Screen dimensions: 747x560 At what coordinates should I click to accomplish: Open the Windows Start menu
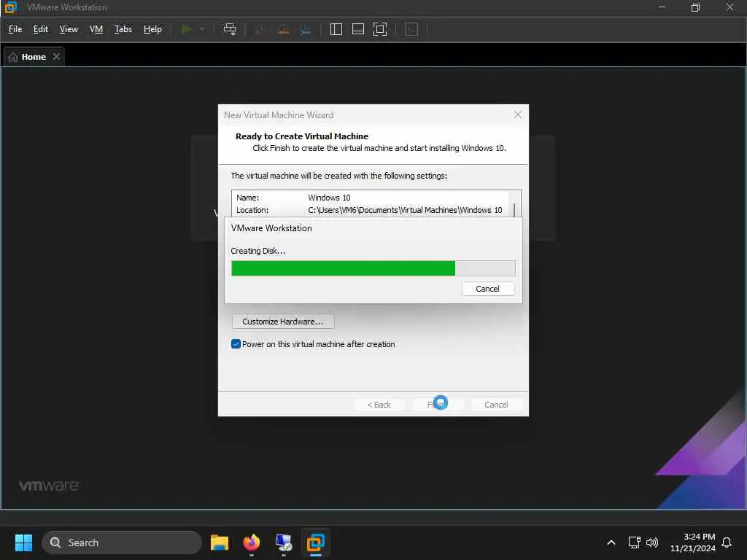pyautogui.click(x=23, y=542)
